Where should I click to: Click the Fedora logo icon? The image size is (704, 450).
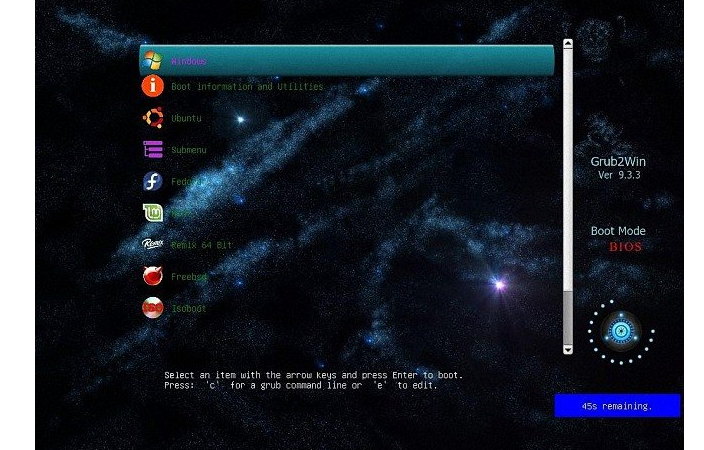[153, 181]
